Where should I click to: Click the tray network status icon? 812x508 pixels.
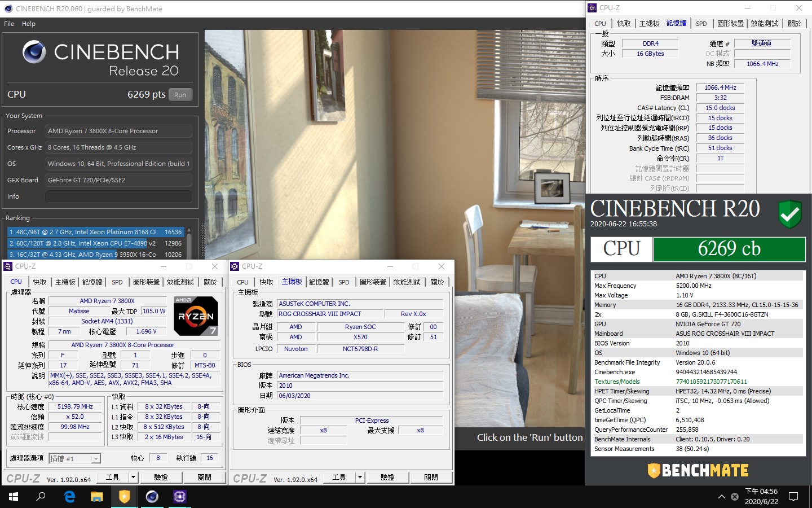click(x=735, y=497)
